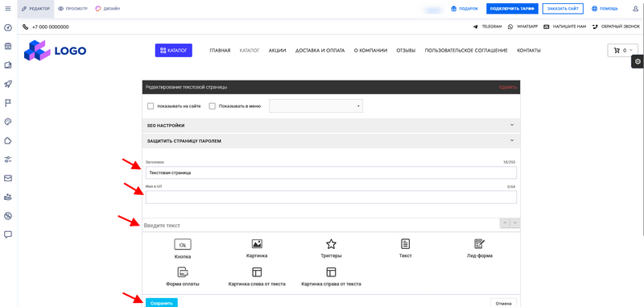Open the dashboard speedometer icon in sidebar
This screenshot has width=644, height=307.
(x=8, y=27)
